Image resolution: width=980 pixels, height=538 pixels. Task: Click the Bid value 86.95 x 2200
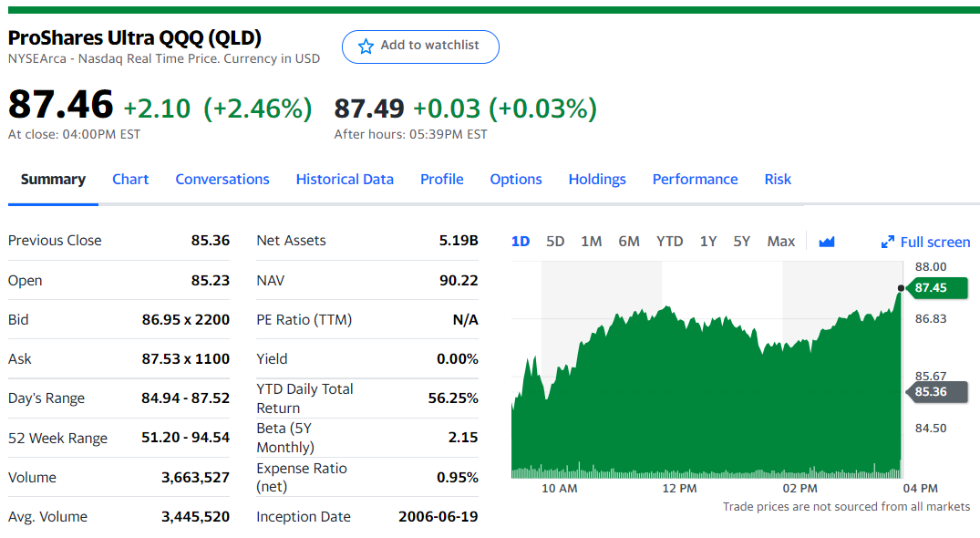(x=186, y=320)
